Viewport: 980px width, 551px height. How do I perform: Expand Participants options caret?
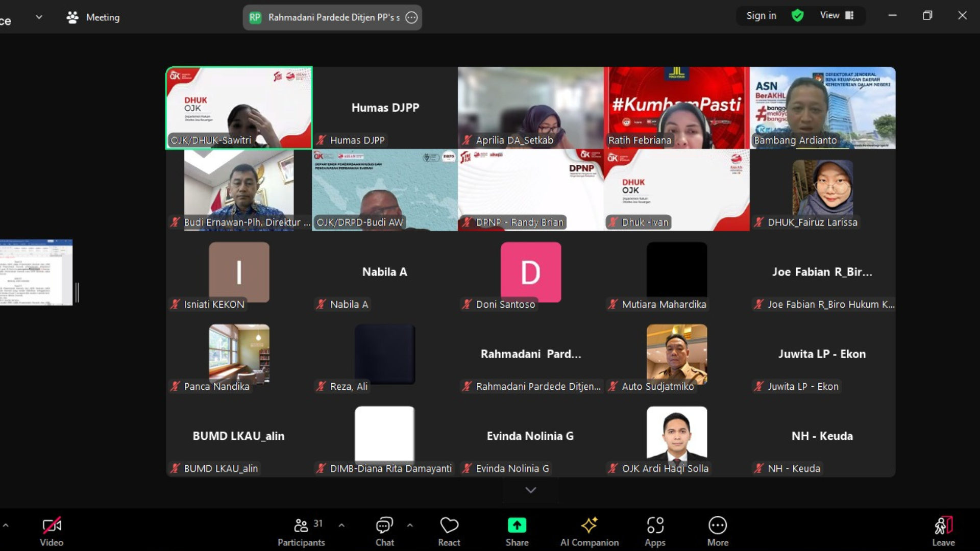tap(341, 525)
